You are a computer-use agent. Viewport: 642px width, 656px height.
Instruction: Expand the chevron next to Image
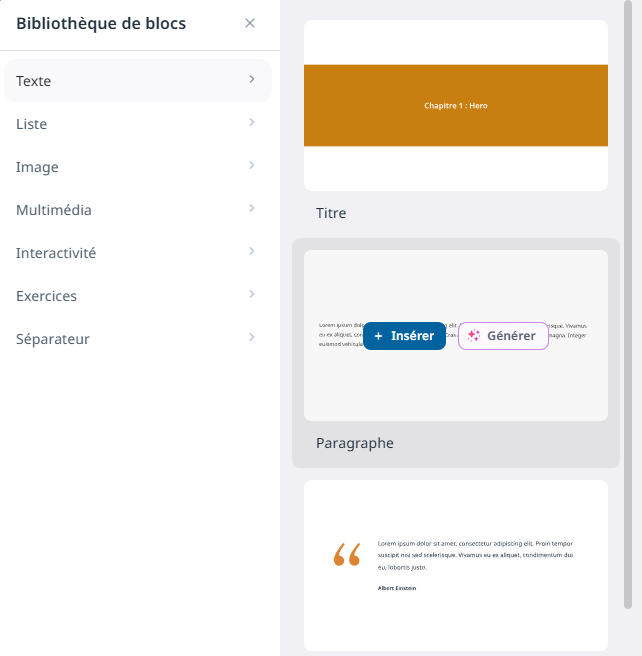click(252, 165)
